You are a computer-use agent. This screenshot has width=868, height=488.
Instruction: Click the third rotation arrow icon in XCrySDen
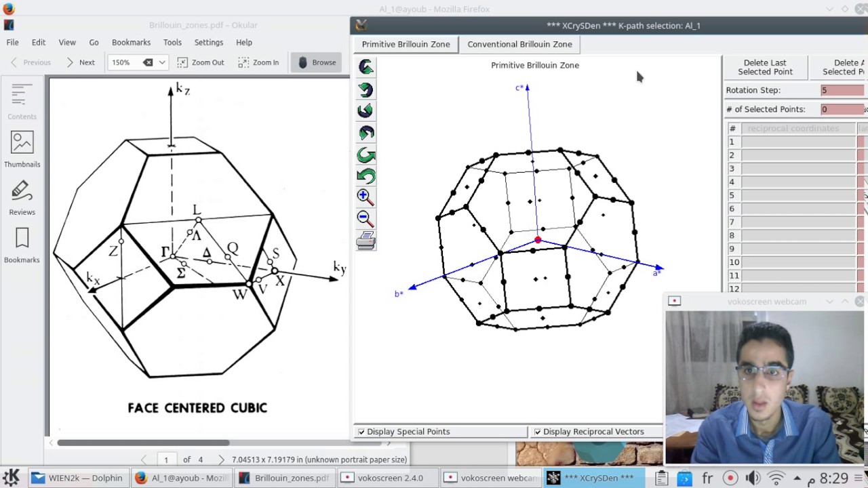[x=366, y=110]
